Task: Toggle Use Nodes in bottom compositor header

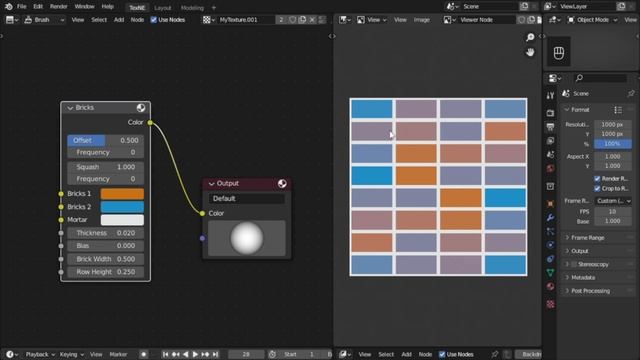Action: [442, 354]
